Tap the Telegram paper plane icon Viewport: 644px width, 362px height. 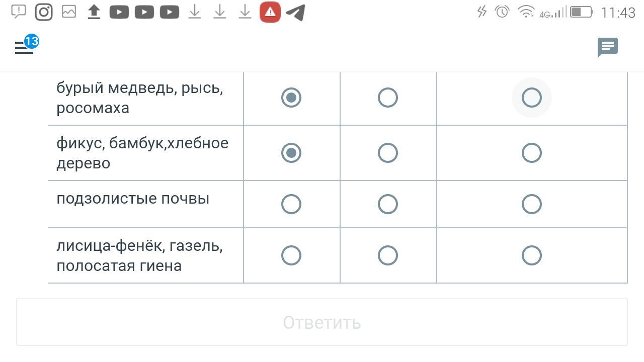[295, 12]
